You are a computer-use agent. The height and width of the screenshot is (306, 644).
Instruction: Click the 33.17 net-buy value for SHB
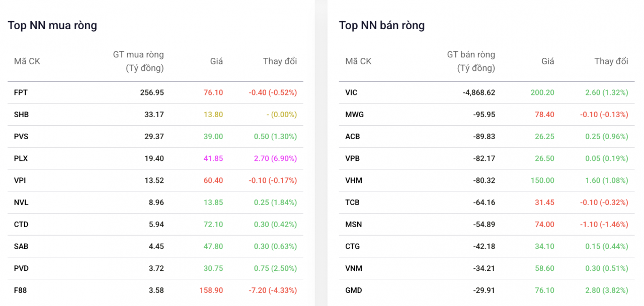pyautogui.click(x=154, y=115)
